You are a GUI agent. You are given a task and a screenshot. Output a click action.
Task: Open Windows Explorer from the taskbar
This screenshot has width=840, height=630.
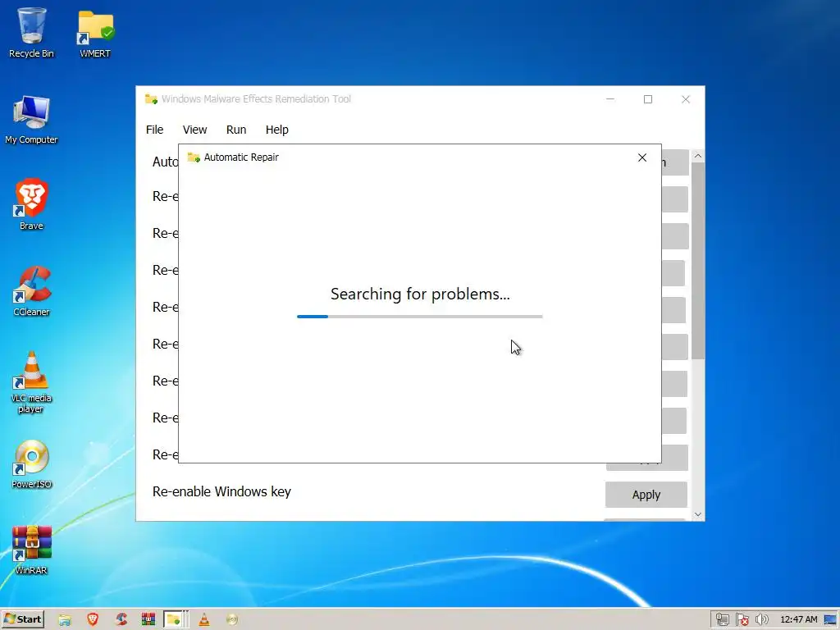pyautogui.click(x=65, y=620)
